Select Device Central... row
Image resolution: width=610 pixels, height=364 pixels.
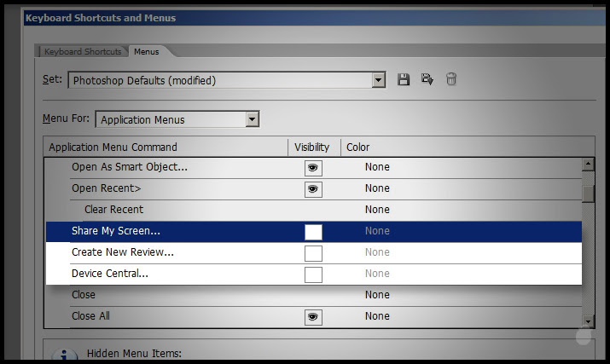point(314,274)
